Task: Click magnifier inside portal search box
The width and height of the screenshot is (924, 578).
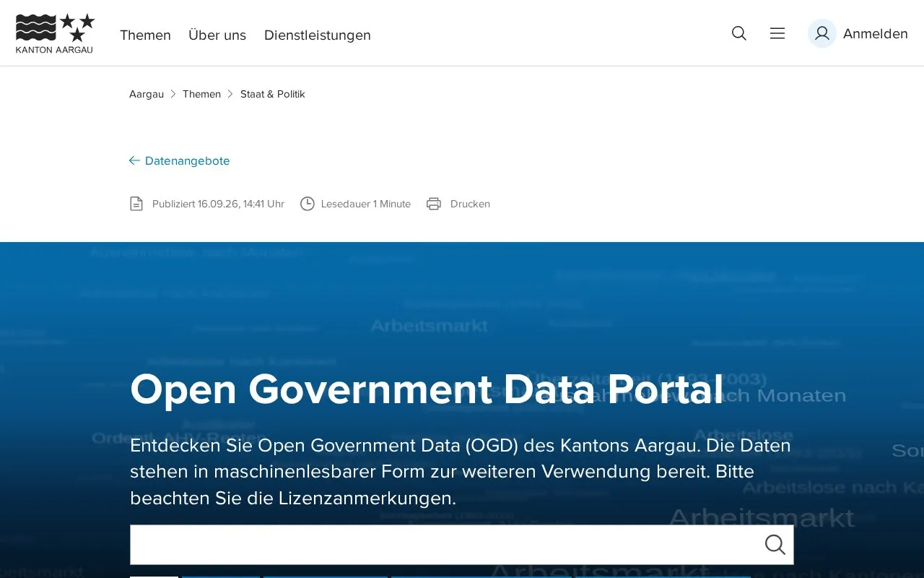Action: click(775, 545)
